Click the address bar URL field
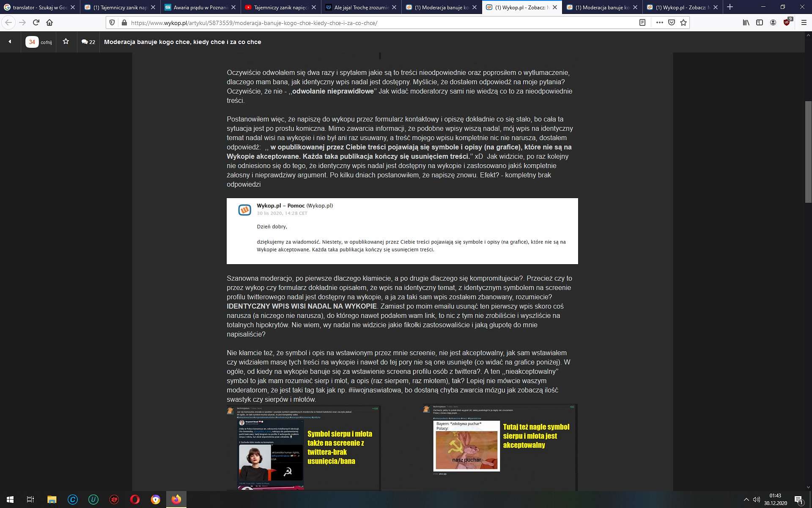Image resolution: width=812 pixels, height=508 pixels. 381,23
